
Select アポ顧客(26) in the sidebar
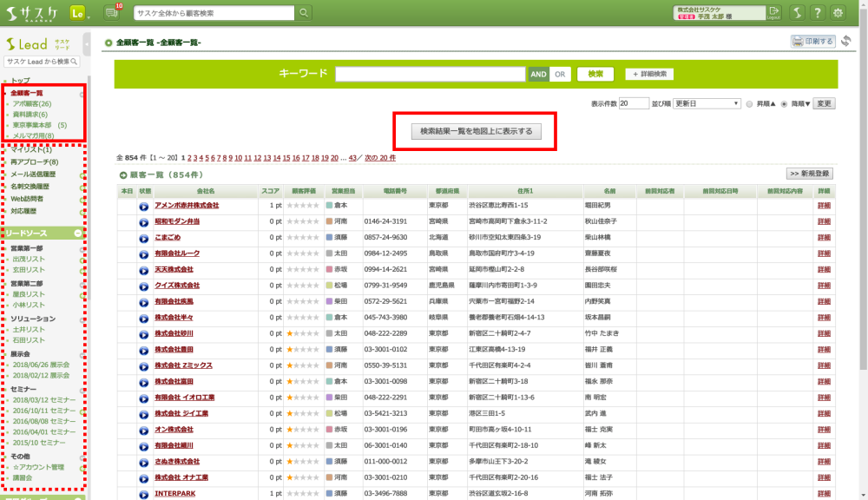point(32,104)
